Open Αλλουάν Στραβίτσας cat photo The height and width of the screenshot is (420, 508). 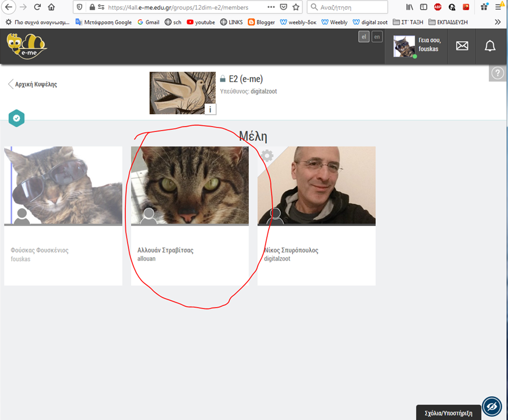coord(190,186)
